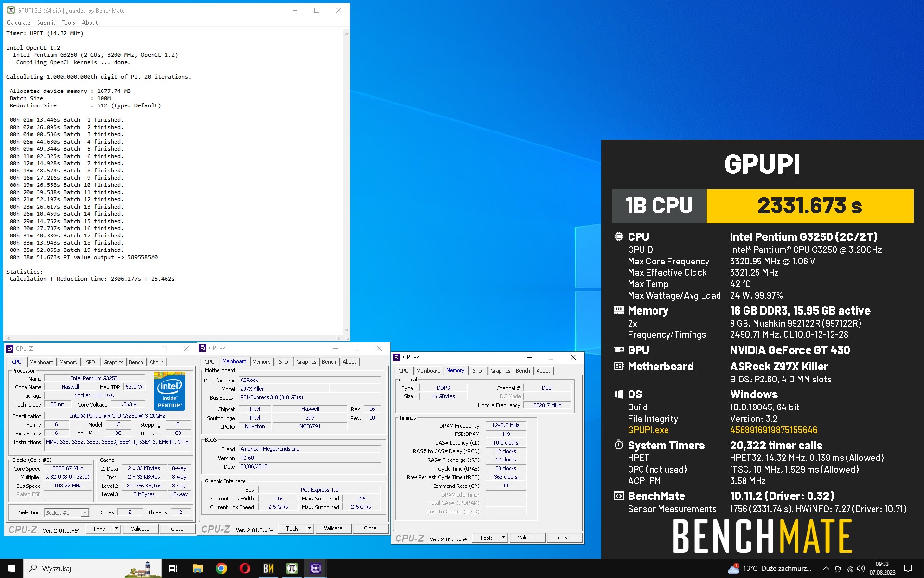924x578 pixels.
Task: Open the Submit menu in GPUPI
Action: (46, 23)
